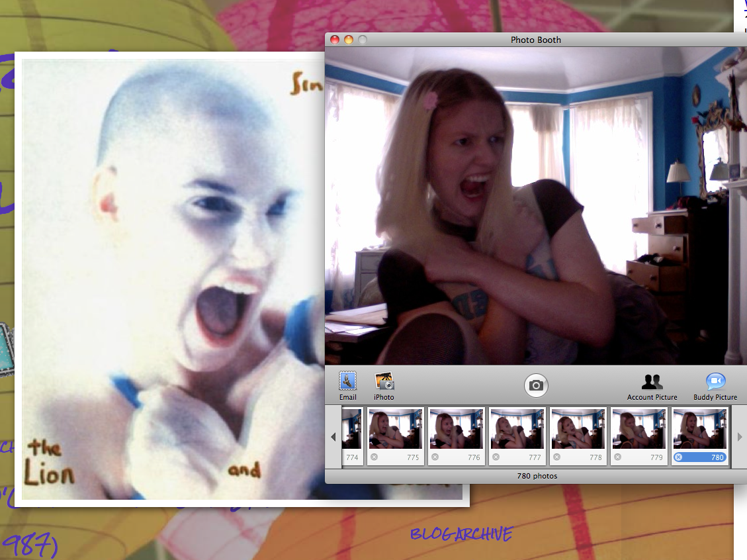Image resolution: width=747 pixels, height=560 pixels.
Task: Delete photo 779 using its x icon
Action: click(x=618, y=457)
